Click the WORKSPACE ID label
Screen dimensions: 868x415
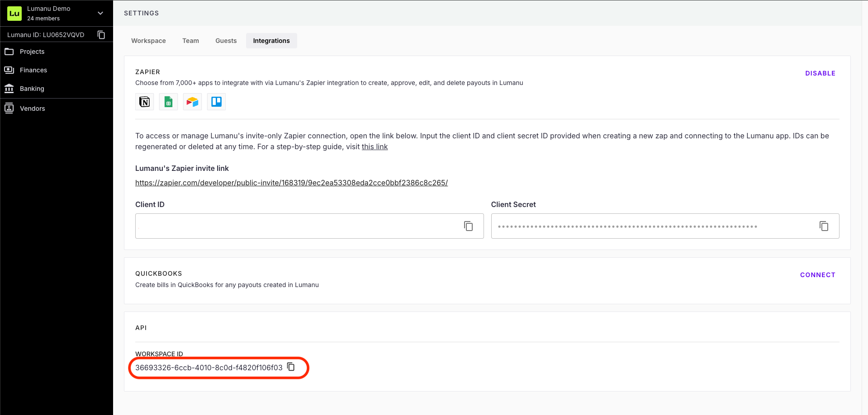tap(159, 354)
